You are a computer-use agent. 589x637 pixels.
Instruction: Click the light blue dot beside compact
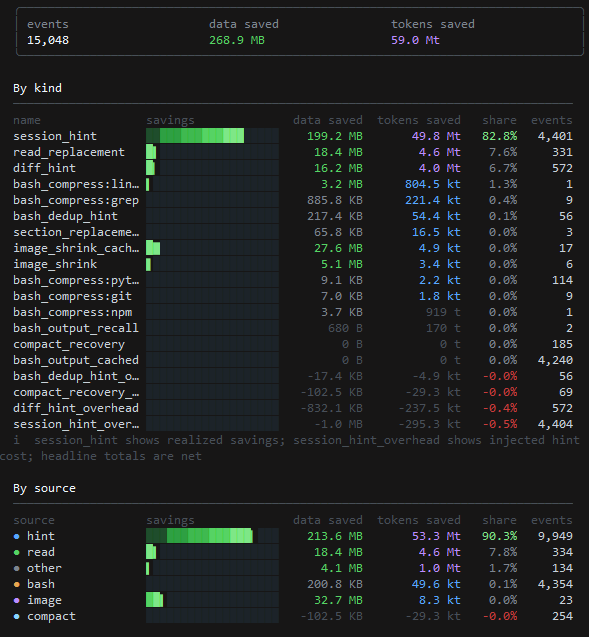[x=17, y=616]
